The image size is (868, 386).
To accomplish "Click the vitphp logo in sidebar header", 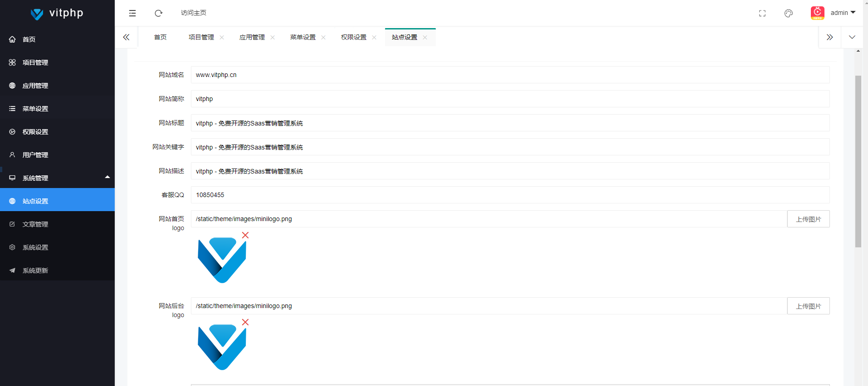I will click(57, 13).
